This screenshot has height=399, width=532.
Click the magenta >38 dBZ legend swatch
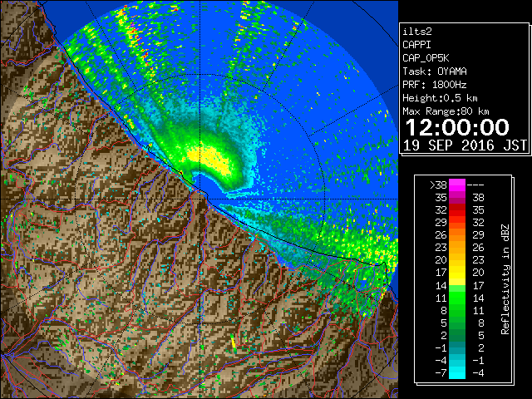point(457,185)
